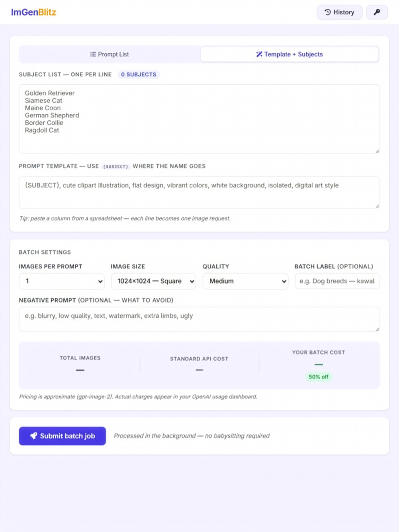Click the history clock icon
The image size is (399, 532).
328,12
